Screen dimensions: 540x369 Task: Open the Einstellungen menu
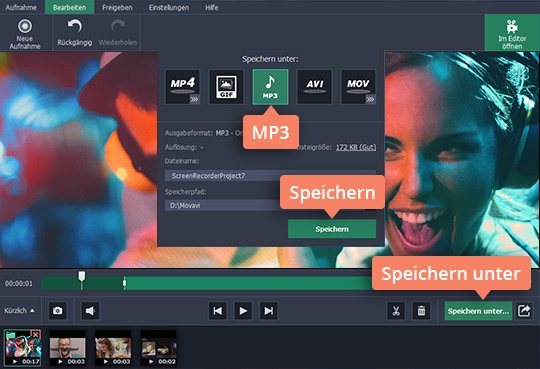pos(169,7)
